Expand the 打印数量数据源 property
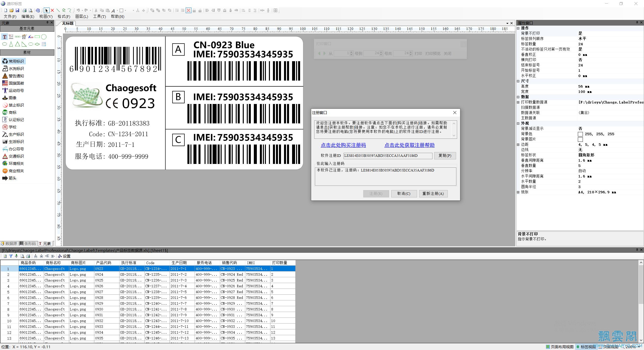644x350 pixels. tap(518, 102)
